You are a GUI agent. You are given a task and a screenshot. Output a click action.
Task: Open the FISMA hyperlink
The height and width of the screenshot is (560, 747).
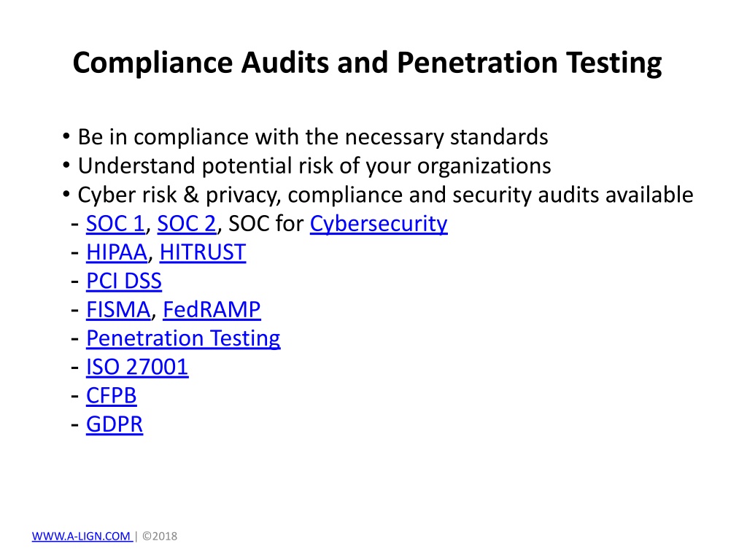coord(118,309)
